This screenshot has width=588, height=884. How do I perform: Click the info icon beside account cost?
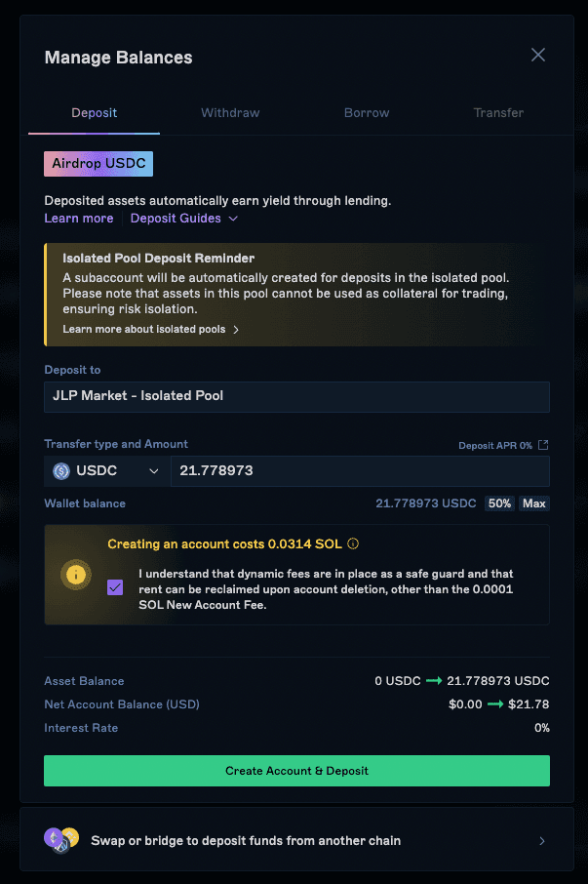click(353, 543)
